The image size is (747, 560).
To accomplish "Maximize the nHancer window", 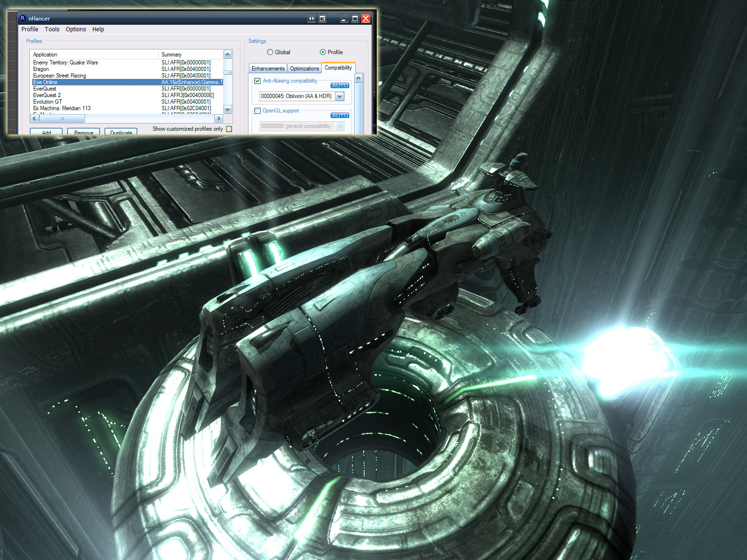I will tap(355, 19).
